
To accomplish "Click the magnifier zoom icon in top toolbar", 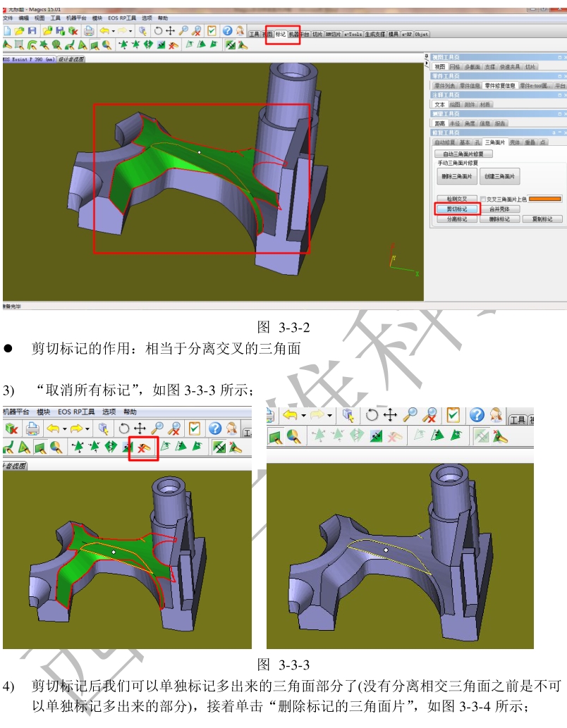I will coord(183,31).
